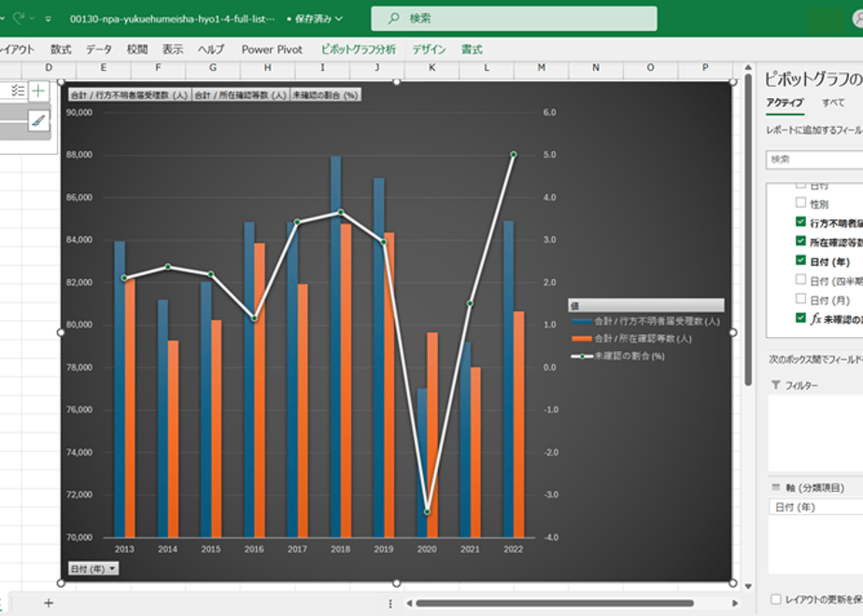The width and height of the screenshot is (863, 616).
Task: Click the legend entry 合計 / 行方不明者届受理数 (人)
Action: [x=646, y=321]
